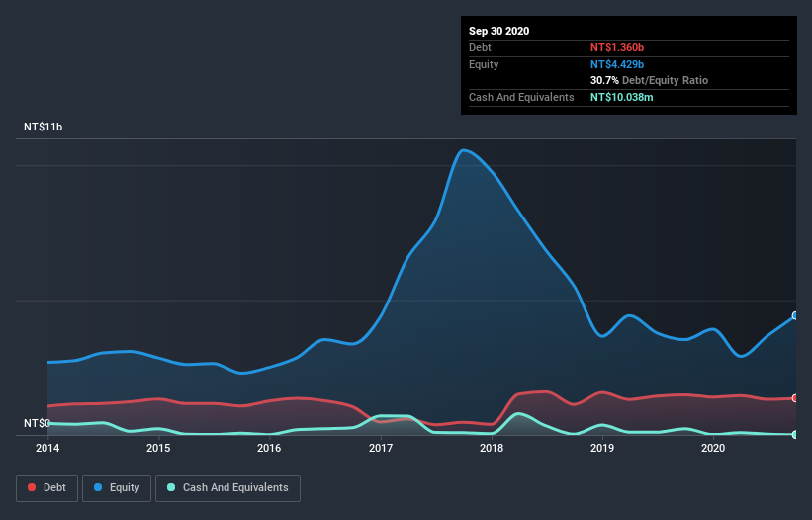Click the blue Equity legend dot

point(98,487)
